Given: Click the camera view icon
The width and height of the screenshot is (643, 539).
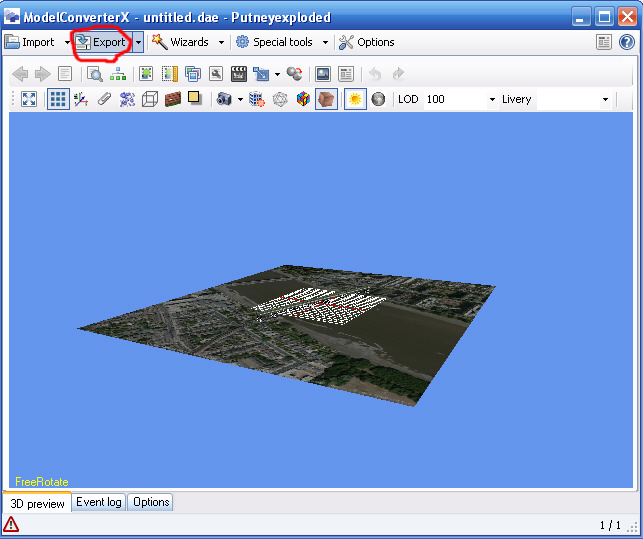Looking at the screenshot, I should click(x=224, y=99).
